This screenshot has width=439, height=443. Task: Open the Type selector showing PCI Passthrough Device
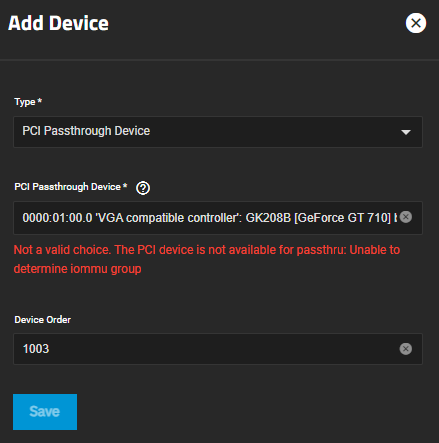218,132
